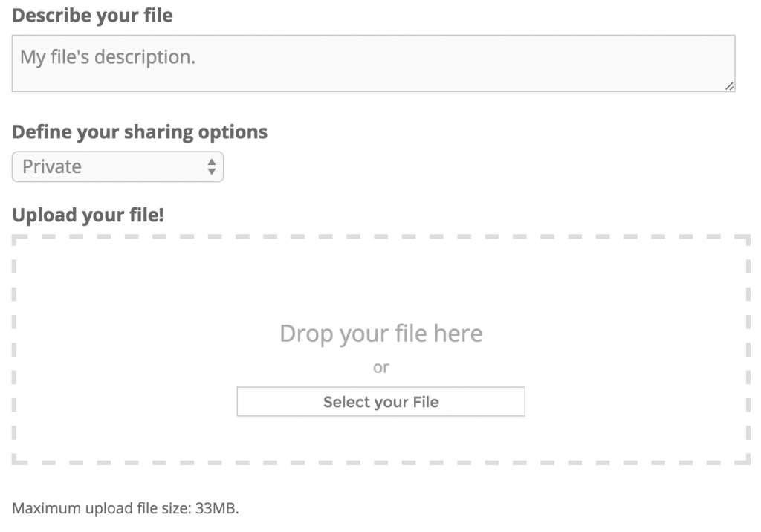The height and width of the screenshot is (532, 761).
Task: Click the file description text area
Action: [373, 63]
